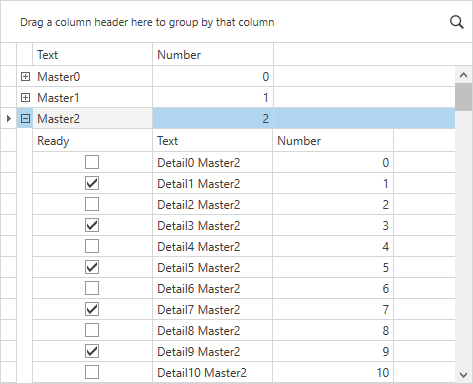This screenshot has width=473, height=384.
Task: Select cell 'Detail3 Master2'
Action: pos(213,225)
